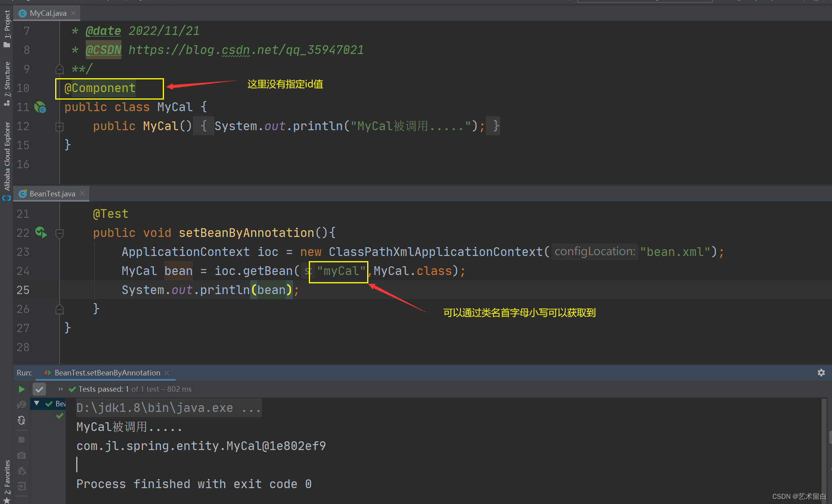Image resolution: width=832 pixels, height=504 pixels.
Task: Click line number 10 in MyCal gutter
Action: click(23, 88)
